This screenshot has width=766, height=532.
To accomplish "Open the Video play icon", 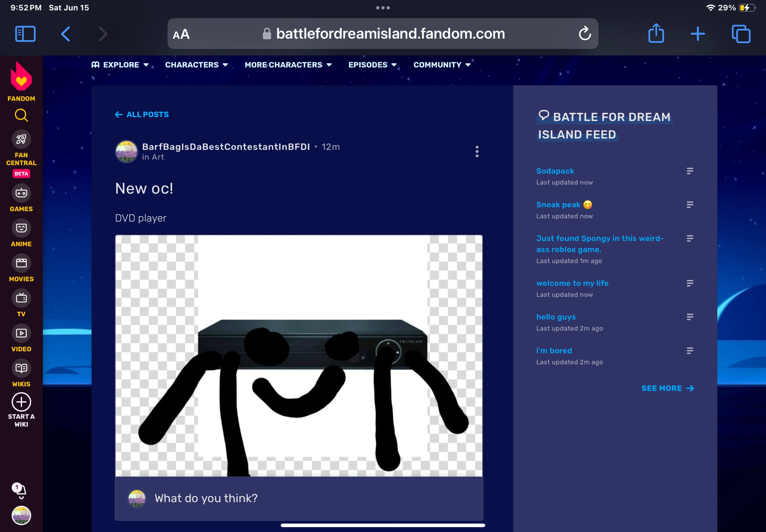I will (21, 333).
